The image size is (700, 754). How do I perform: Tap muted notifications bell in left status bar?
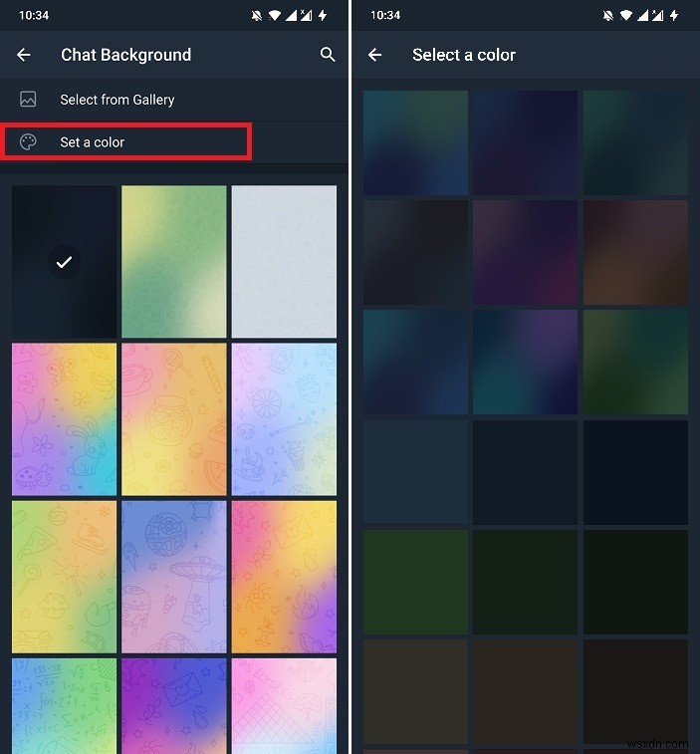tap(257, 15)
